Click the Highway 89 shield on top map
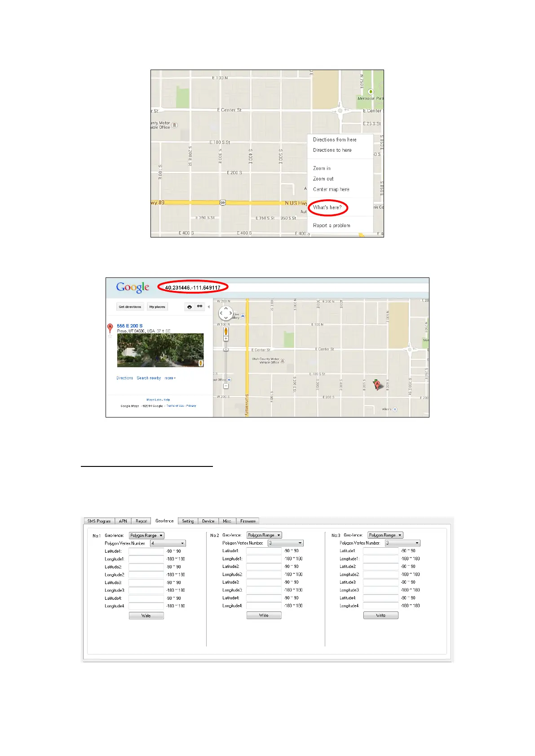Screen dimensions: 535x756 click(222, 202)
